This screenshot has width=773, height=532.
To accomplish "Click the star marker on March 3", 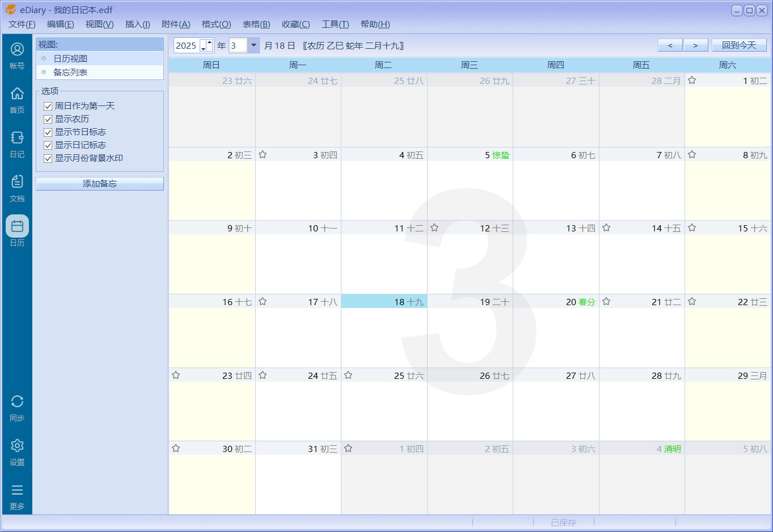I will tap(263, 155).
